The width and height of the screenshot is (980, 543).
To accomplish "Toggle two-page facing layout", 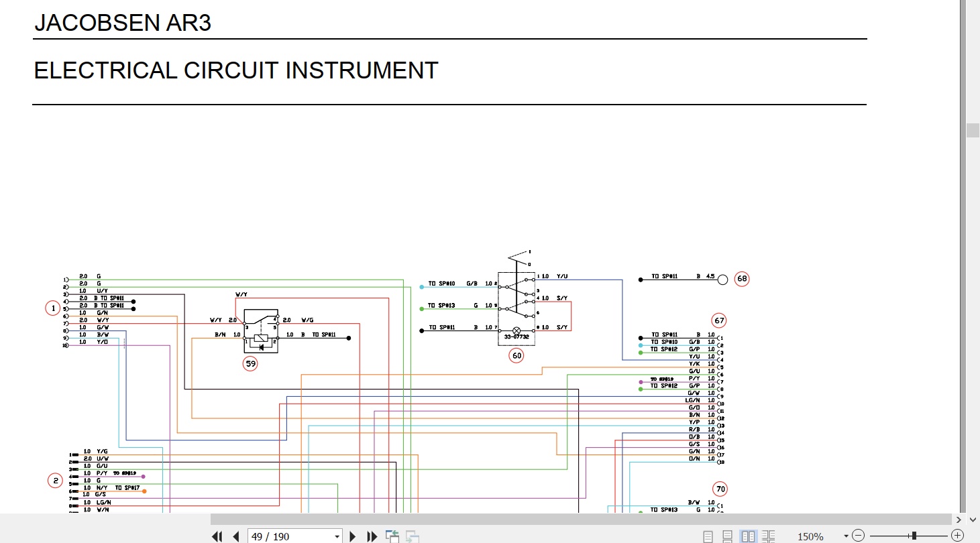I will click(748, 536).
